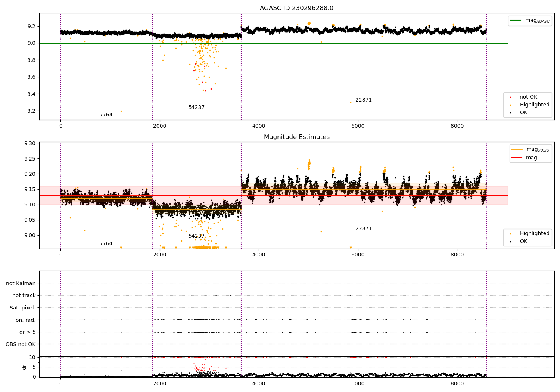The width and height of the screenshot is (560, 392).
Task: Click the 'Ion. rad.' axis label
Action: [x=25, y=320]
